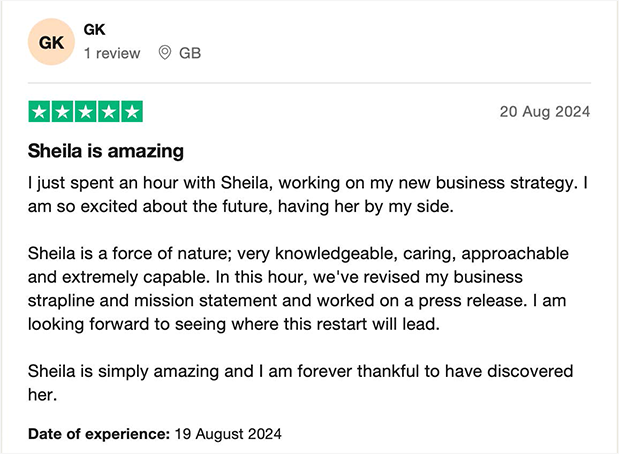Image resolution: width=619 pixels, height=454 pixels.
Task: Open the 'Sheila is amazing' review title
Action: 106,151
